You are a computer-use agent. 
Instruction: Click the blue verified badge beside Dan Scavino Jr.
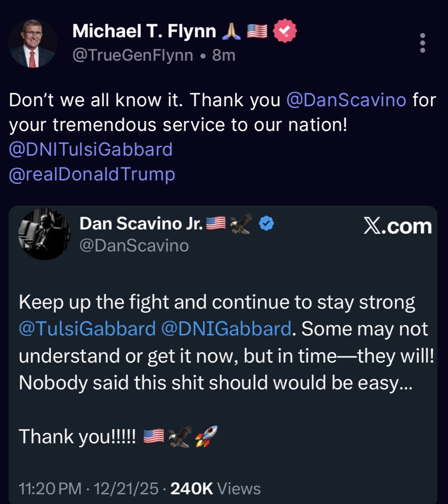pos(266,223)
